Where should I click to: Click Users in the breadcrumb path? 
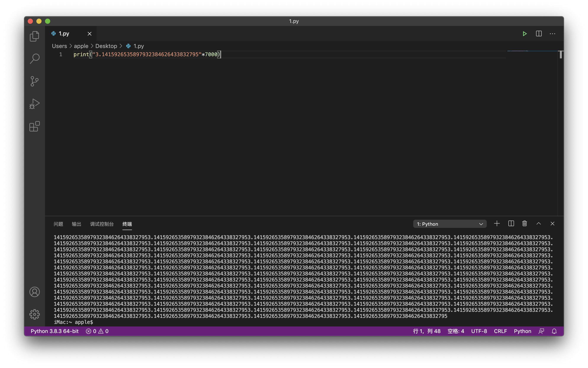(59, 46)
